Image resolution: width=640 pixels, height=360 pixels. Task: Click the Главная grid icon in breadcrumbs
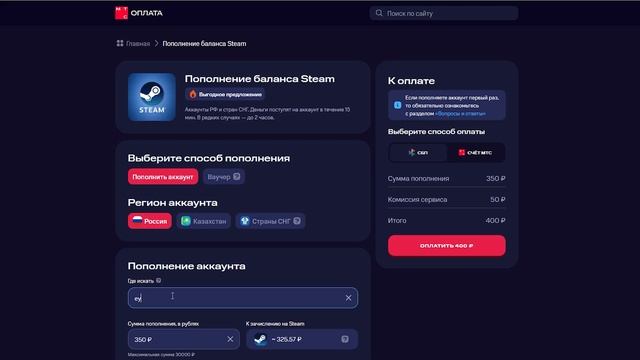point(120,43)
